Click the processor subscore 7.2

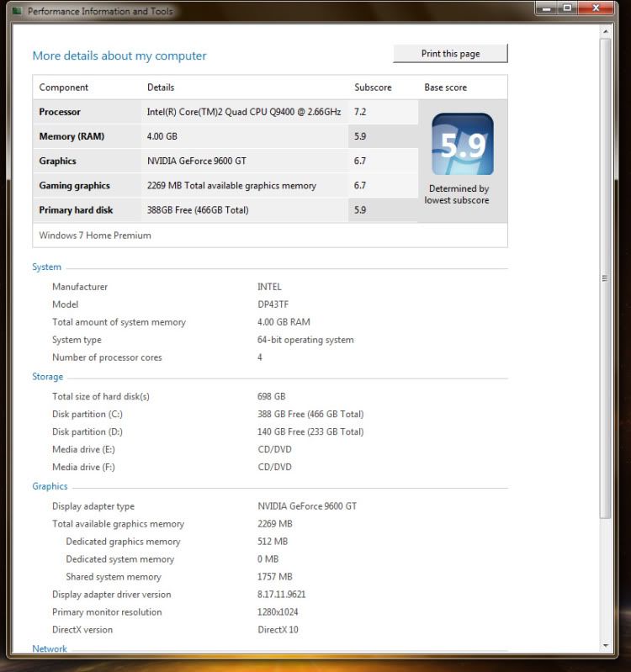coord(360,112)
